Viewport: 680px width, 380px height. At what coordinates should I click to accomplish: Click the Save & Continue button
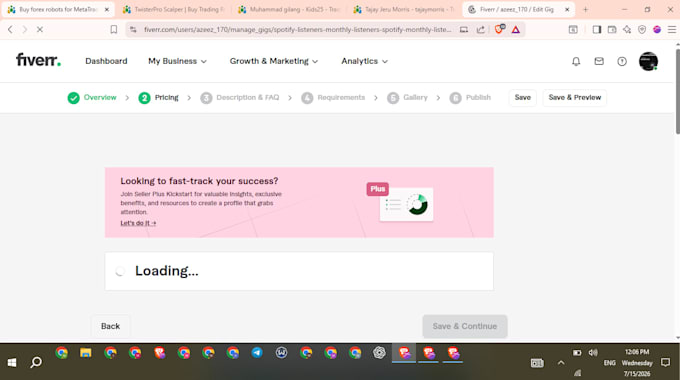[x=465, y=326]
